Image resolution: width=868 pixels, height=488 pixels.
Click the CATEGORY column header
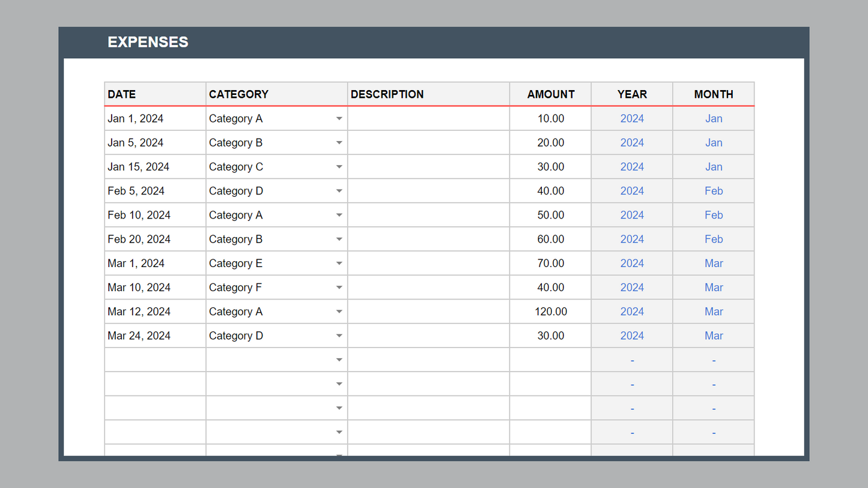[239, 94]
